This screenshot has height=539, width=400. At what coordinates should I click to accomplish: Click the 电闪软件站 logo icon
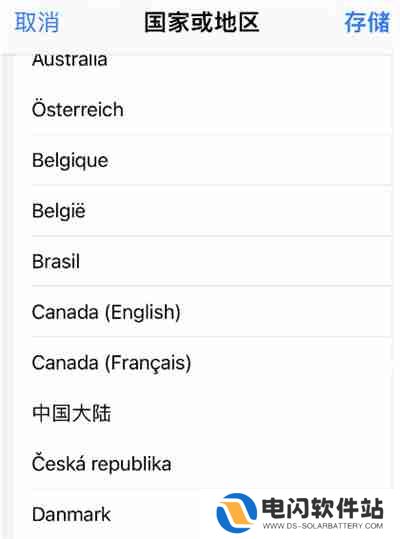236,513
